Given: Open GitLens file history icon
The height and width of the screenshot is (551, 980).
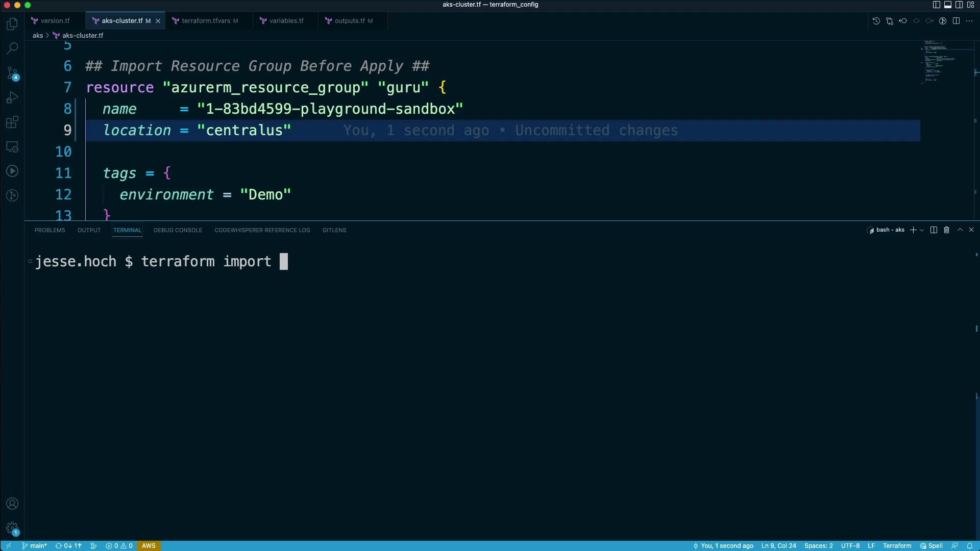Looking at the screenshot, I should click(876, 21).
